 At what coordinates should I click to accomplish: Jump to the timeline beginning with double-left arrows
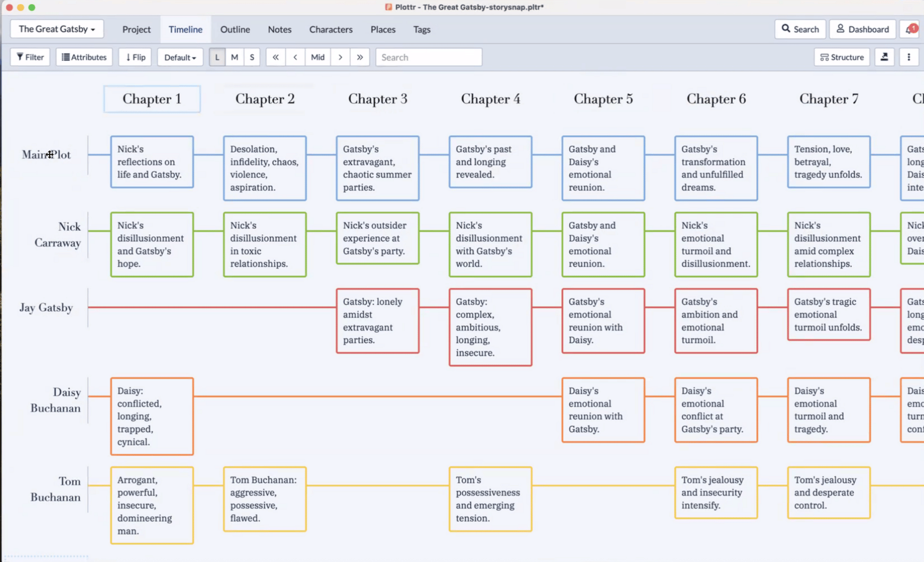[x=275, y=57]
